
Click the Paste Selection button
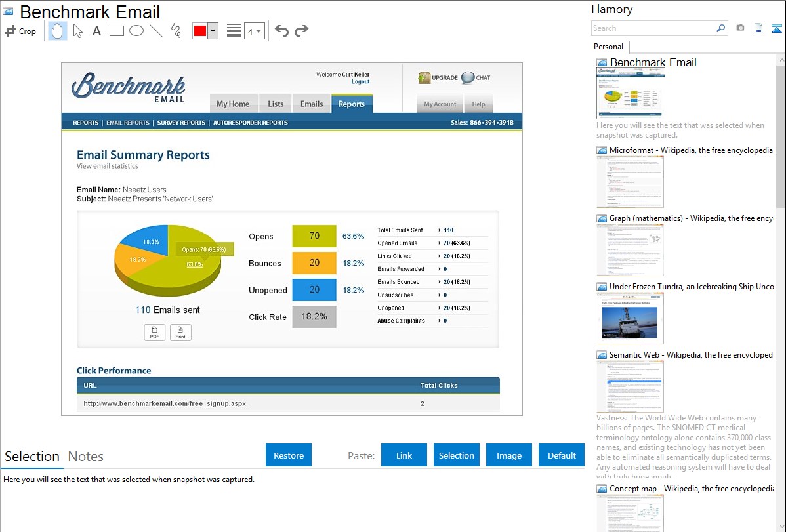coord(457,455)
